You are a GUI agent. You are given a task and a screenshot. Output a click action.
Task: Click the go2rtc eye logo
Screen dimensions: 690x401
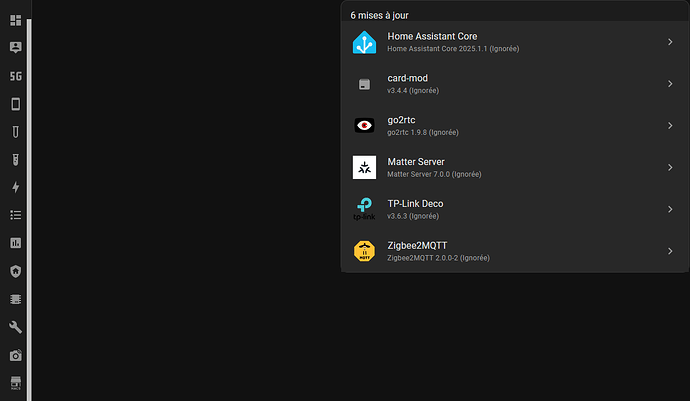pyautogui.click(x=364, y=125)
